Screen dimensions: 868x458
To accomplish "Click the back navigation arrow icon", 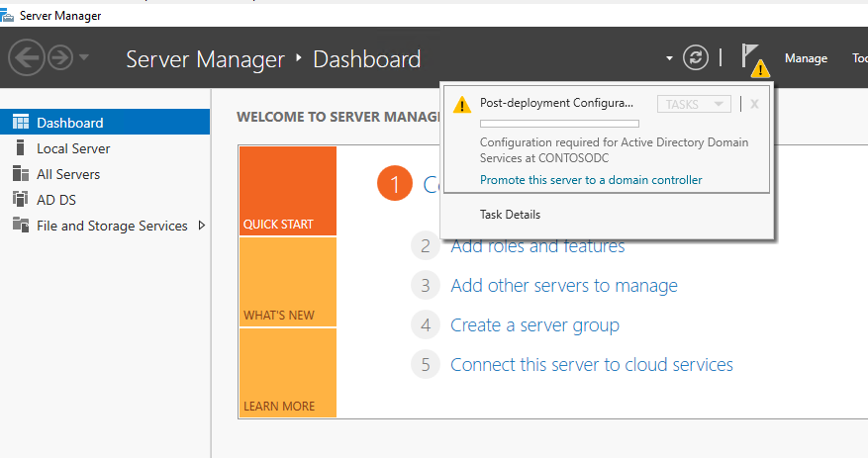I will tap(26, 58).
